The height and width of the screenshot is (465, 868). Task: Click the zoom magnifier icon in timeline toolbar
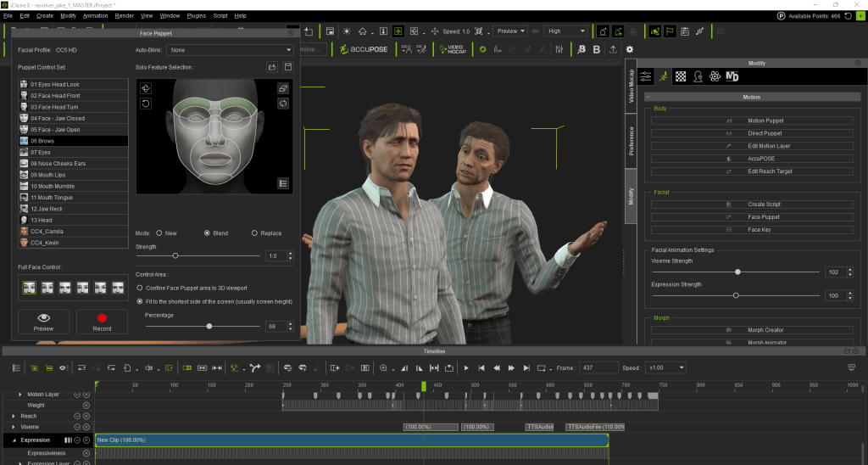click(383, 367)
